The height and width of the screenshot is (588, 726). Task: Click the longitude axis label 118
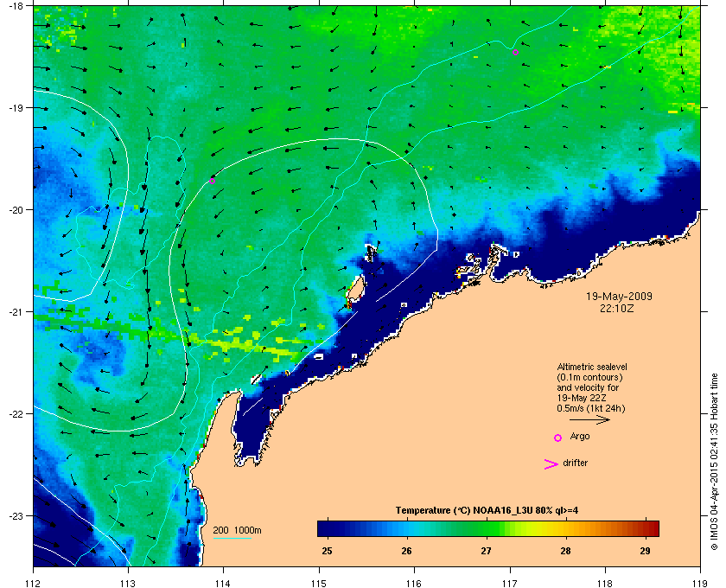(x=605, y=584)
